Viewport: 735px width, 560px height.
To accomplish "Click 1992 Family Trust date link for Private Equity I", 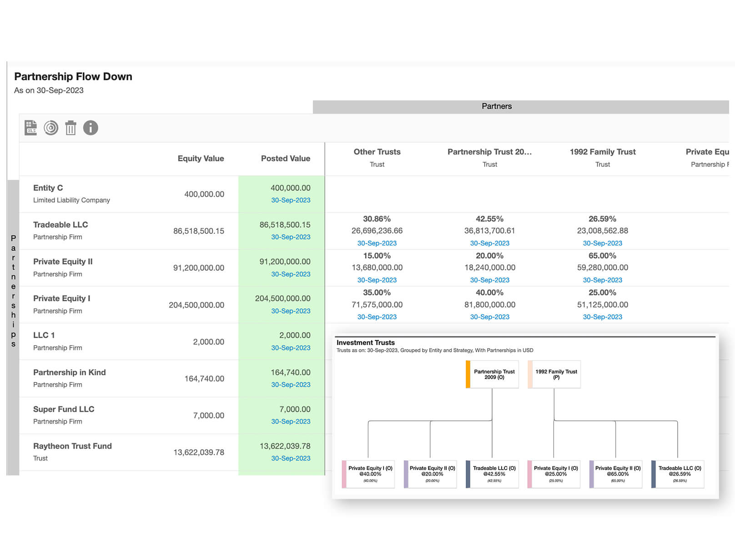I will pos(602,317).
